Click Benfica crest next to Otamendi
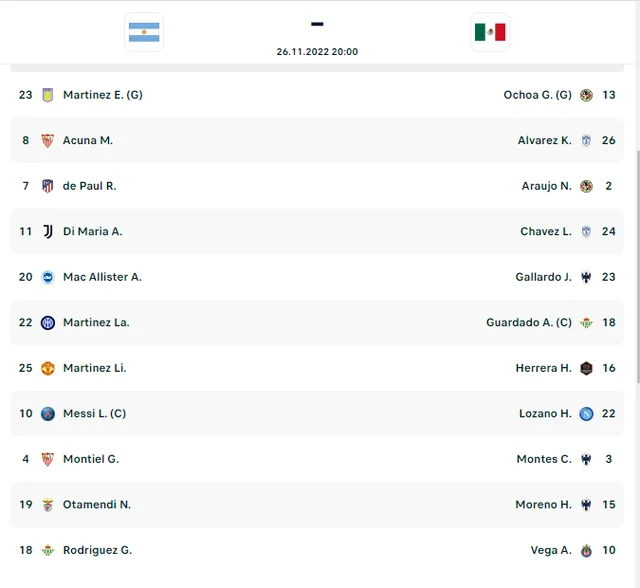 48,505
